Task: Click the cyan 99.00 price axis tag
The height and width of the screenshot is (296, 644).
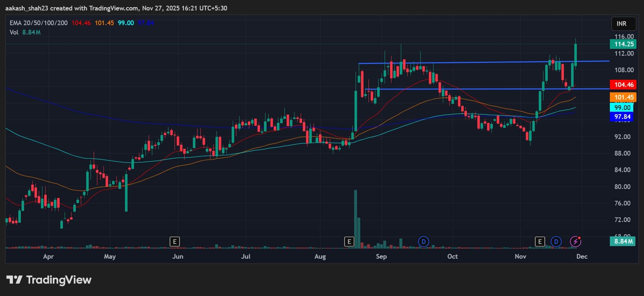Action: pos(622,108)
